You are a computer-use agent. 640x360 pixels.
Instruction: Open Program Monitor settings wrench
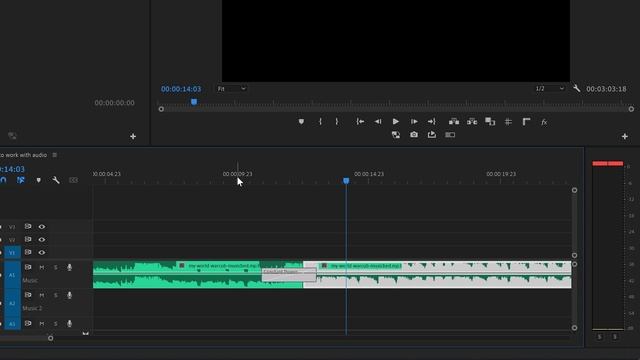pos(576,88)
